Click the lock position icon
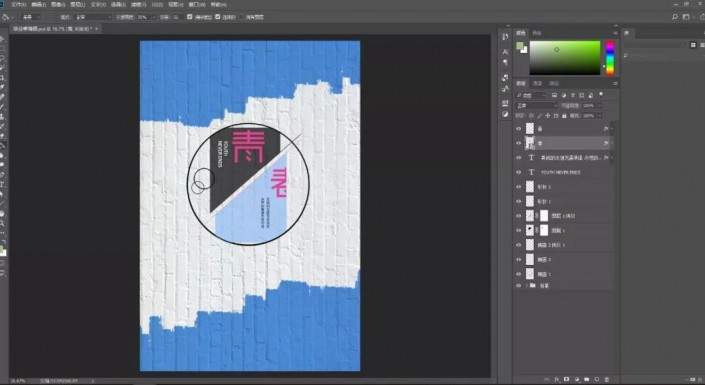This screenshot has height=385, width=705. coord(548,116)
